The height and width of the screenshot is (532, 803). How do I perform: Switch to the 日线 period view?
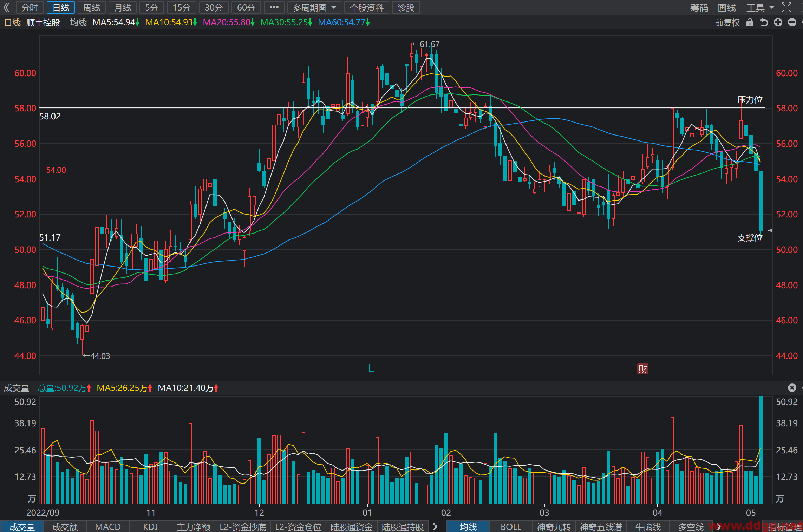(x=61, y=7)
